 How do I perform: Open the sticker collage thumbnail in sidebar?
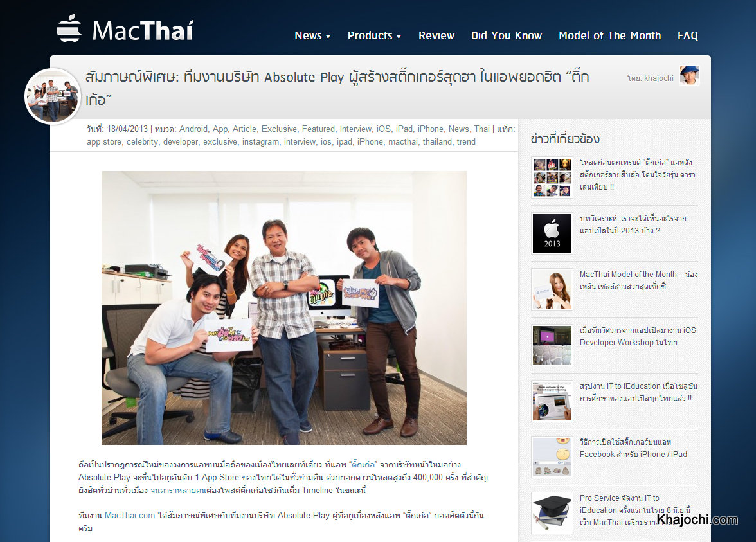click(552, 177)
